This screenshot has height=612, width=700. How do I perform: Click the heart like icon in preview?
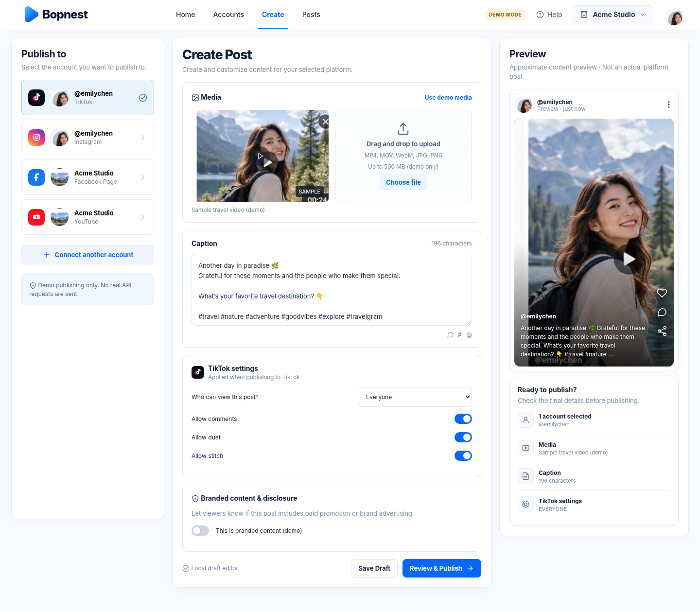(x=662, y=293)
